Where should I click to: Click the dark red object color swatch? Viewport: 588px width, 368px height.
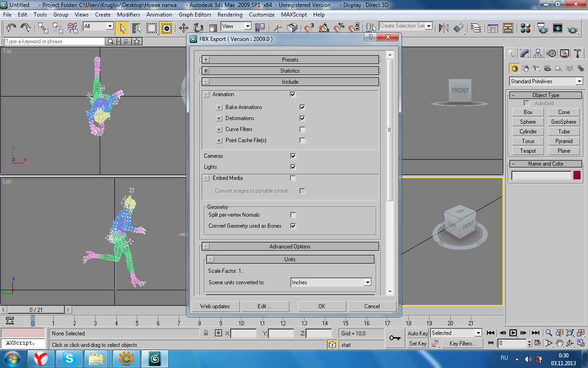click(x=577, y=175)
